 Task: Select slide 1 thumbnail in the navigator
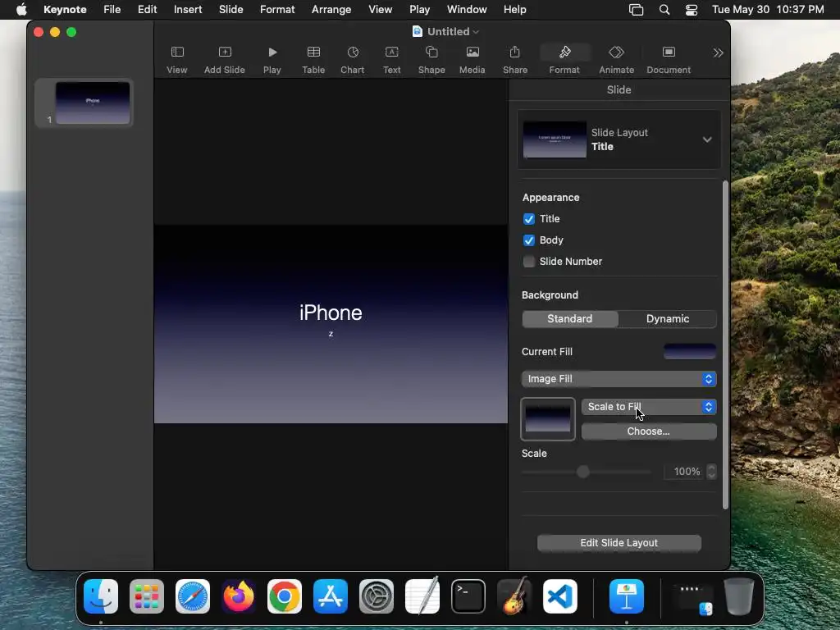93,103
